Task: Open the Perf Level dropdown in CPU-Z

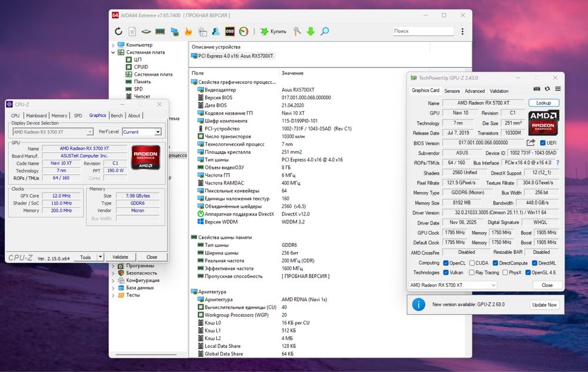Action: (x=158, y=132)
